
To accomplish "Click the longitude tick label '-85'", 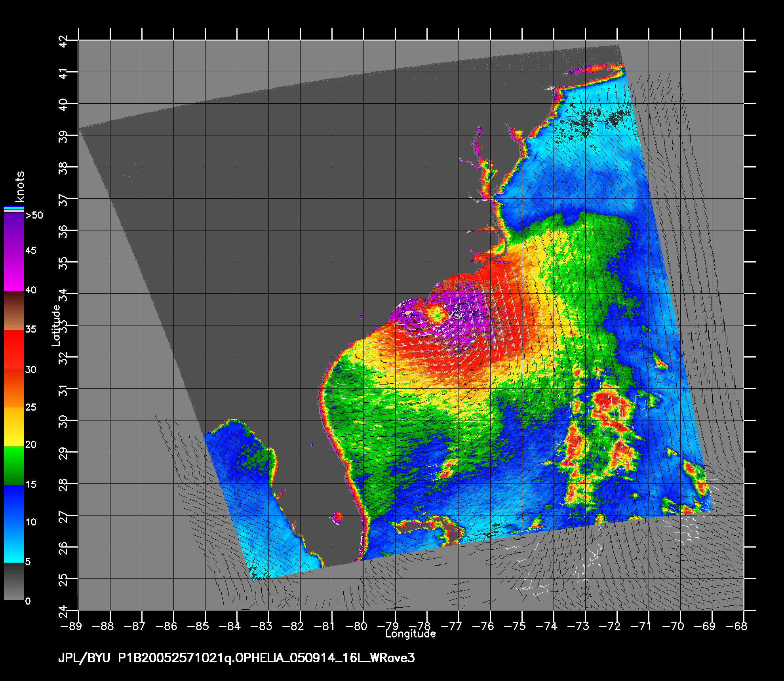I will (x=198, y=626).
